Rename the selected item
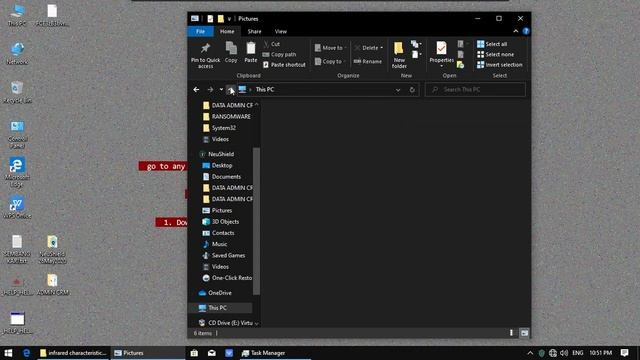 368,62
